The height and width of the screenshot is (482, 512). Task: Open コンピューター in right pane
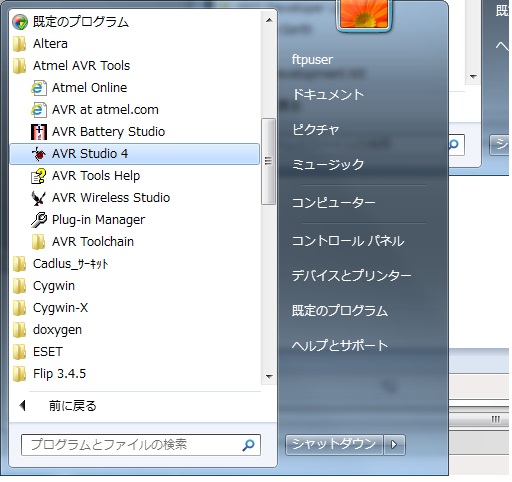[333, 203]
